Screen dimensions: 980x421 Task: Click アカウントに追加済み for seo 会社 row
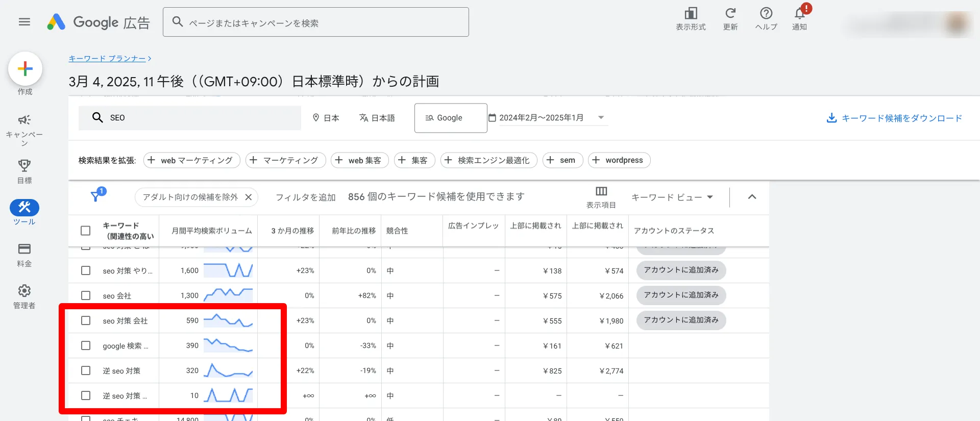click(x=681, y=295)
